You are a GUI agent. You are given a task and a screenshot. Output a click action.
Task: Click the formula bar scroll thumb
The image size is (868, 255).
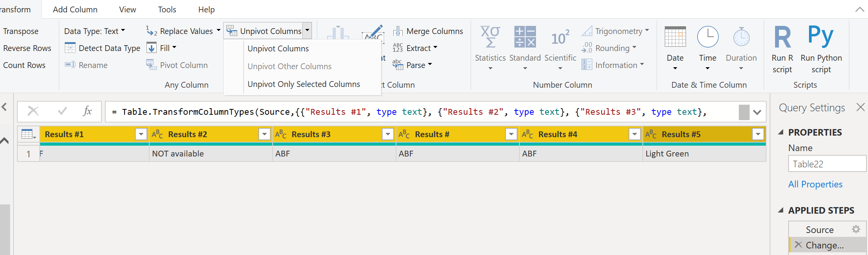pyautogui.click(x=744, y=112)
